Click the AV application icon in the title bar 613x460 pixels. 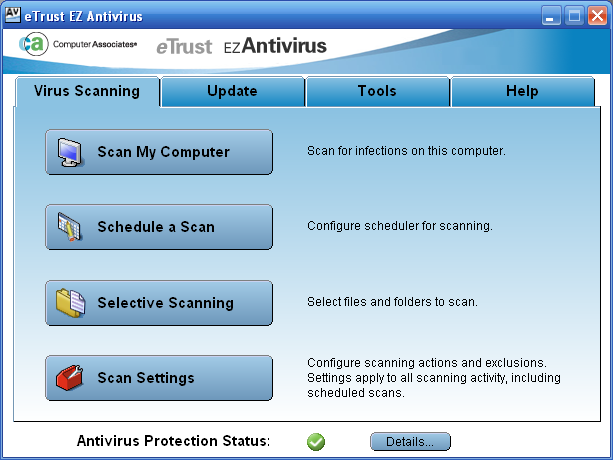[x=13, y=15]
